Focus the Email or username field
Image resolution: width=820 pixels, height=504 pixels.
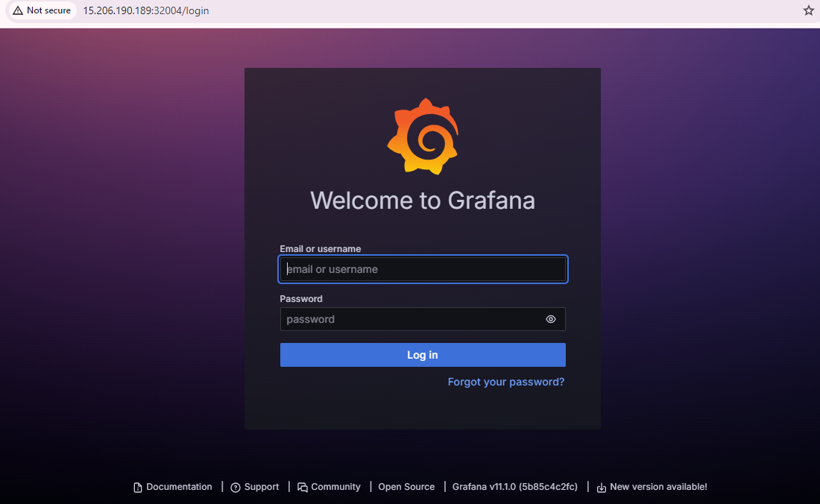click(x=423, y=269)
